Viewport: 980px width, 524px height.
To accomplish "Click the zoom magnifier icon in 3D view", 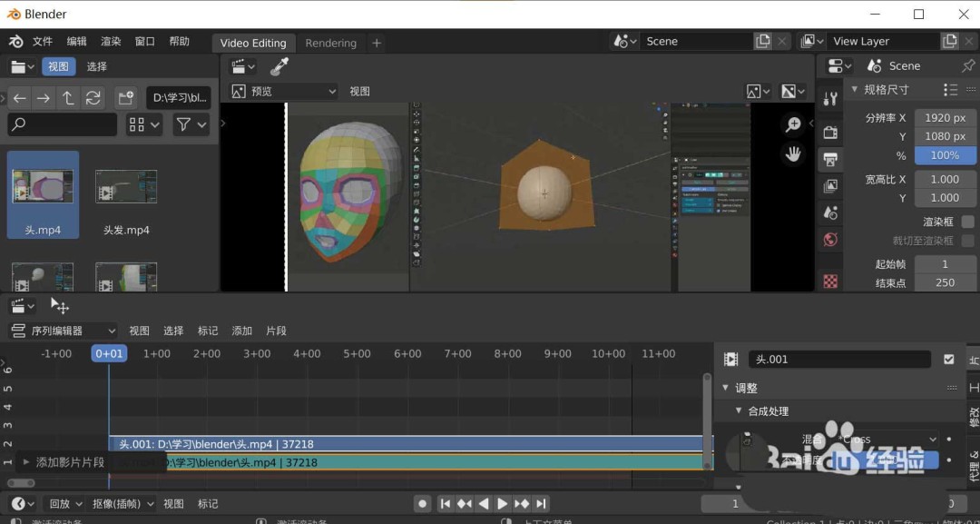I will [793, 124].
